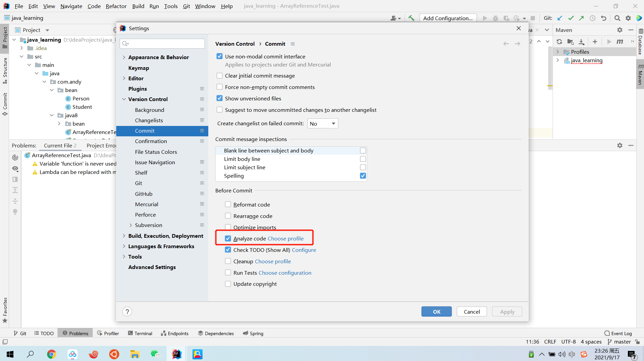Click the Maven reload projects icon

(559, 42)
